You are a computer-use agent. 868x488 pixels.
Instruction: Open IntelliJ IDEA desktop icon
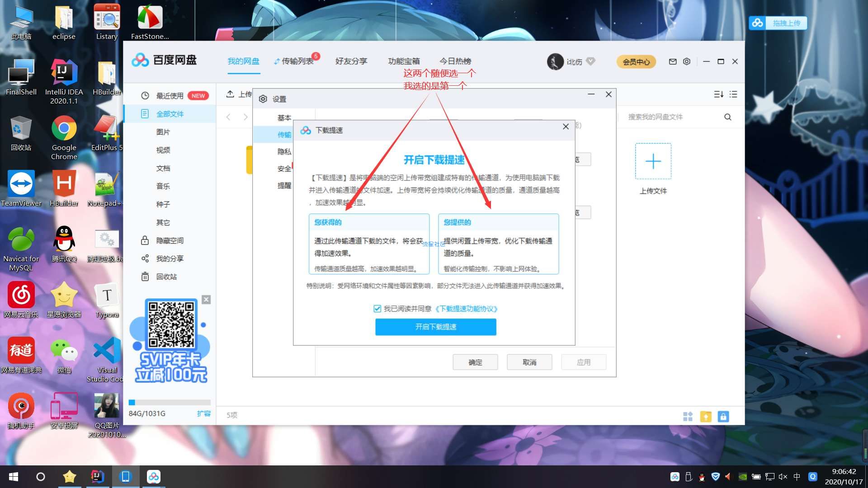(x=64, y=82)
